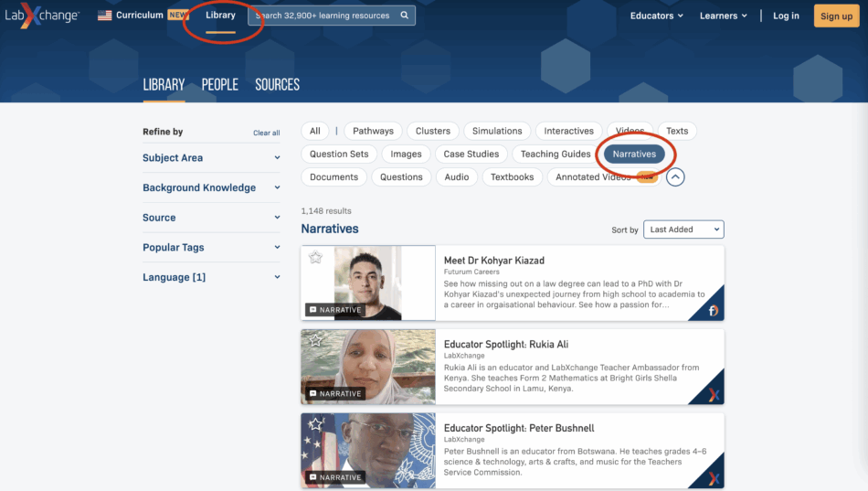Expand the Language [1] filter
This screenshot has height=491, width=868.
pyautogui.click(x=211, y=278)
